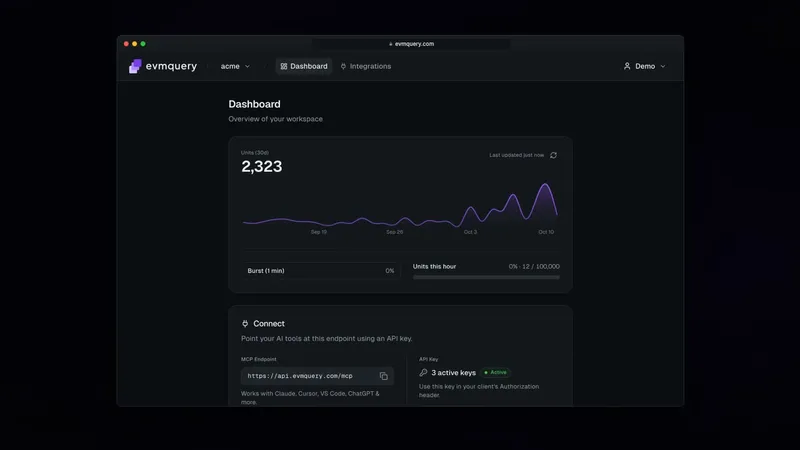
Task: Click the Oct 10 peak on the chart
Action: (545, 185)
